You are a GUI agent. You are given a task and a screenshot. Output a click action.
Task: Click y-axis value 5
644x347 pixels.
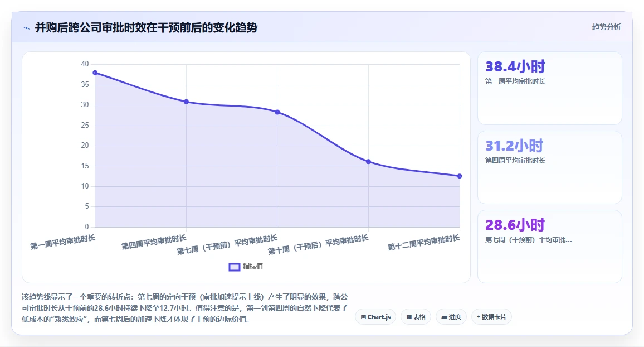click(x=87, y=206)
